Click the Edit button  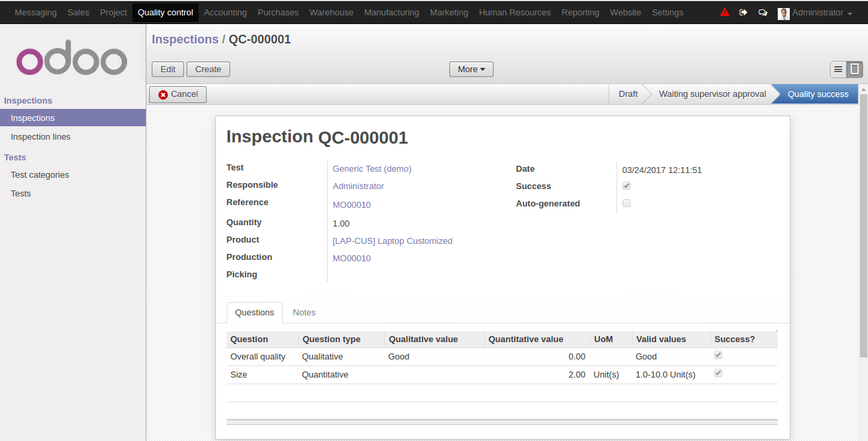click(168, 69)
